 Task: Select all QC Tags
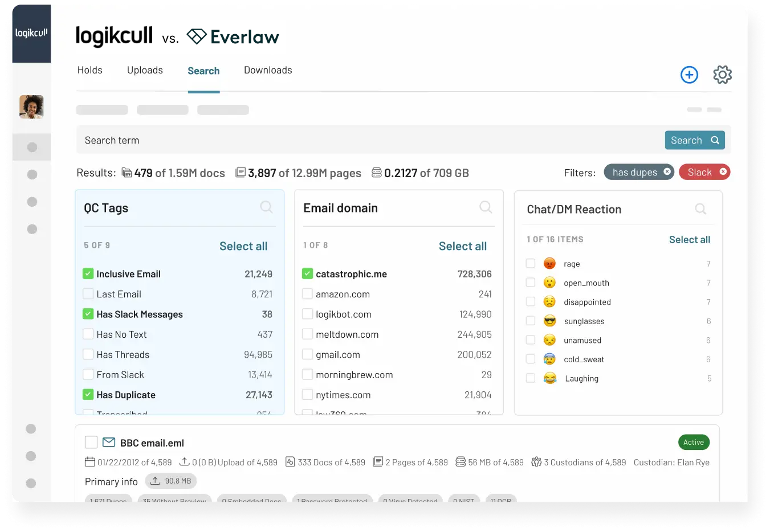[x=243, y=246]
